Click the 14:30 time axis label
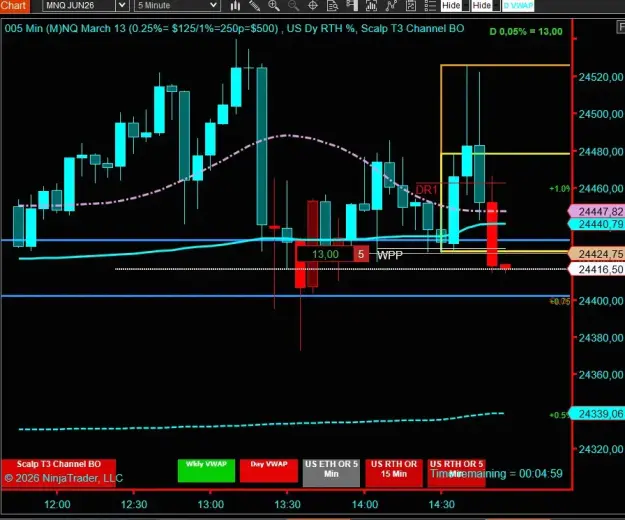Image resolution: width=625 pixels, height=520 pixels. (x=442, y=504)
